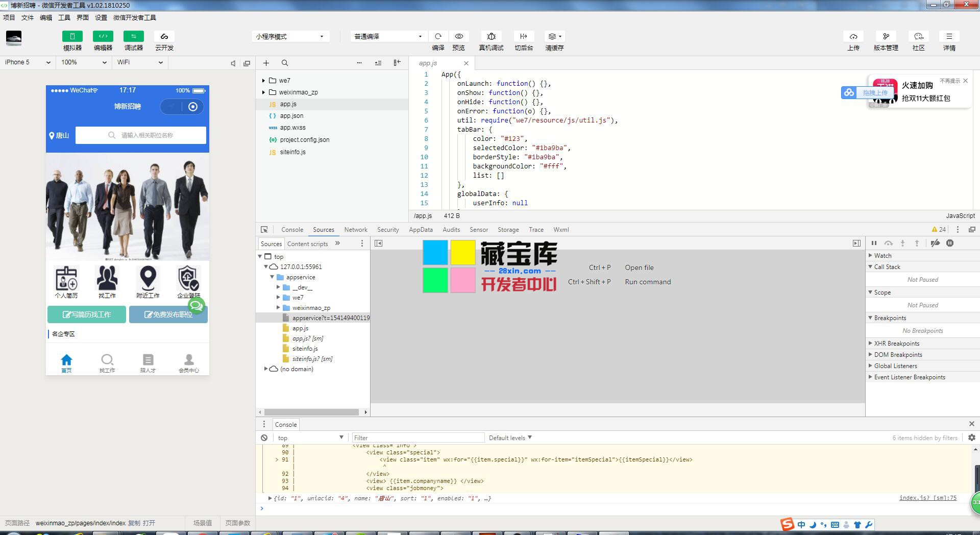This screenshot has height=535, width=980.
Task: Toggle the 调试器 panel button
Action: pos(134,36)
